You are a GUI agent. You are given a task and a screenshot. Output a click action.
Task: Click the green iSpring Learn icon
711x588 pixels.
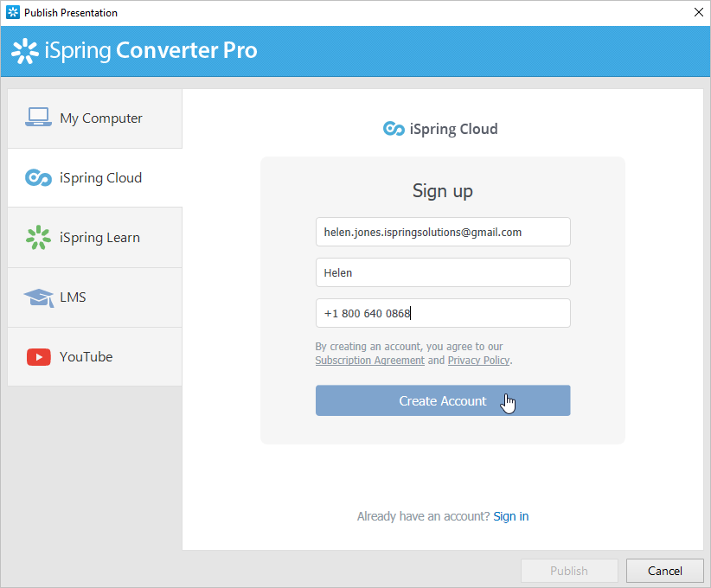coord(38,238)
